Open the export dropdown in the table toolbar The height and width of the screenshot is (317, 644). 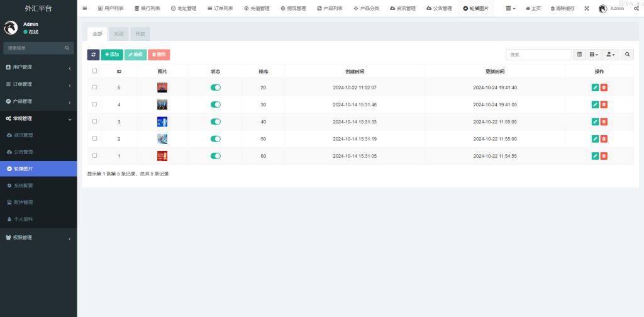pos(610,55)
